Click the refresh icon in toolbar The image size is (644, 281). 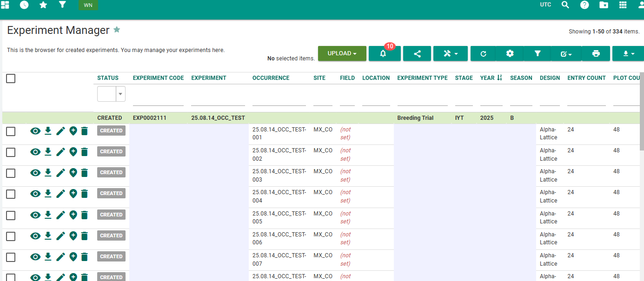tap(483, 54)
